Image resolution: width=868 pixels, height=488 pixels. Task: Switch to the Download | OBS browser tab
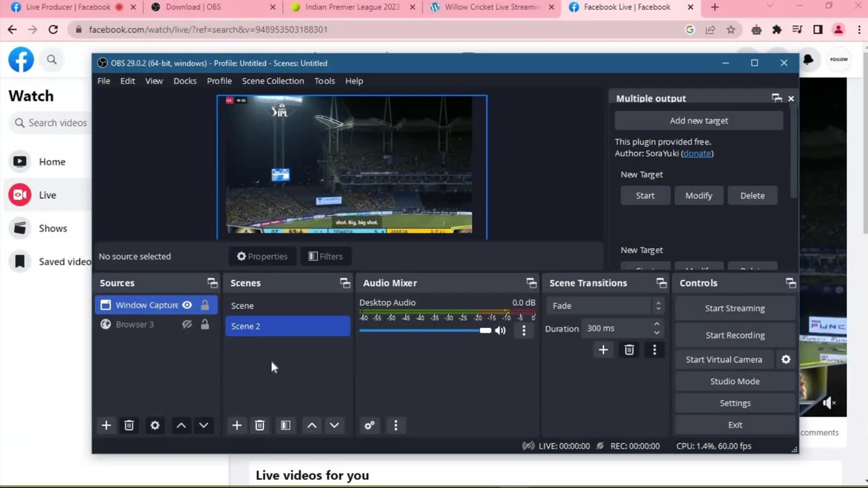click(x=214, y=7)
